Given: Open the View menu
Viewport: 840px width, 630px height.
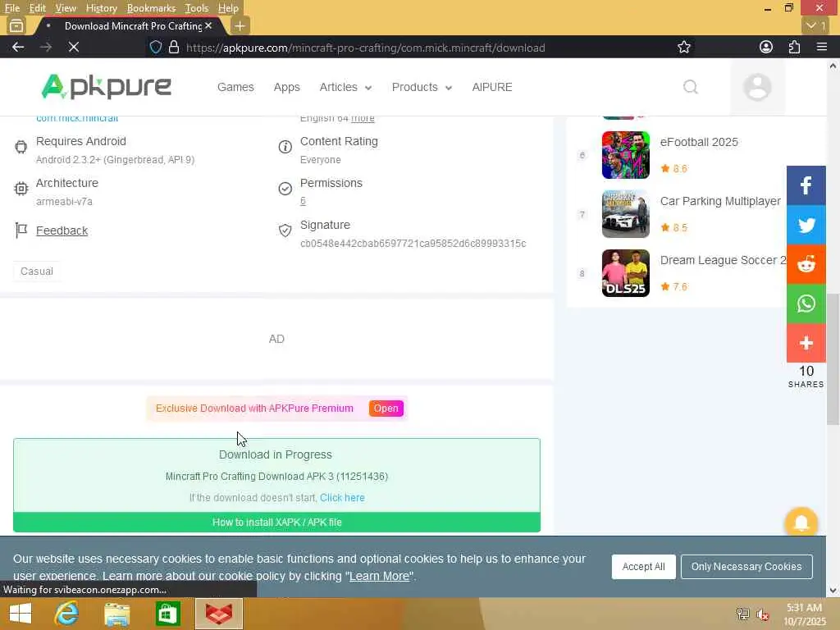Looking at the screenshot, I should (66, 8).
